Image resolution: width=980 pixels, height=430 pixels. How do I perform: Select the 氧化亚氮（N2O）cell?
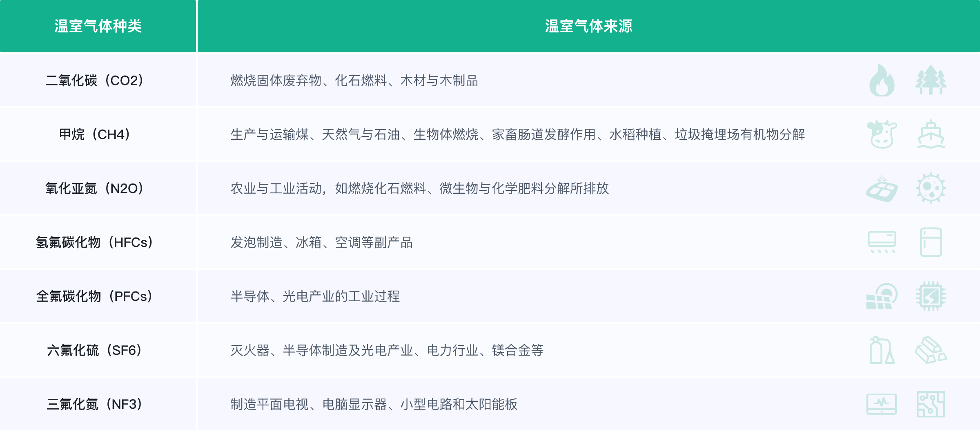pos(98,188)
